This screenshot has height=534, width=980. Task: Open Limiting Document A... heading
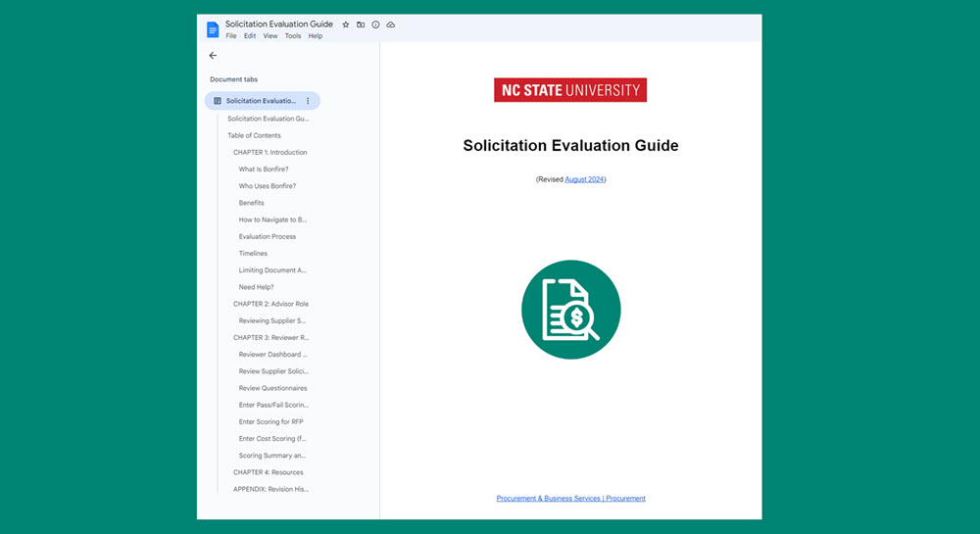pos(272,270)
